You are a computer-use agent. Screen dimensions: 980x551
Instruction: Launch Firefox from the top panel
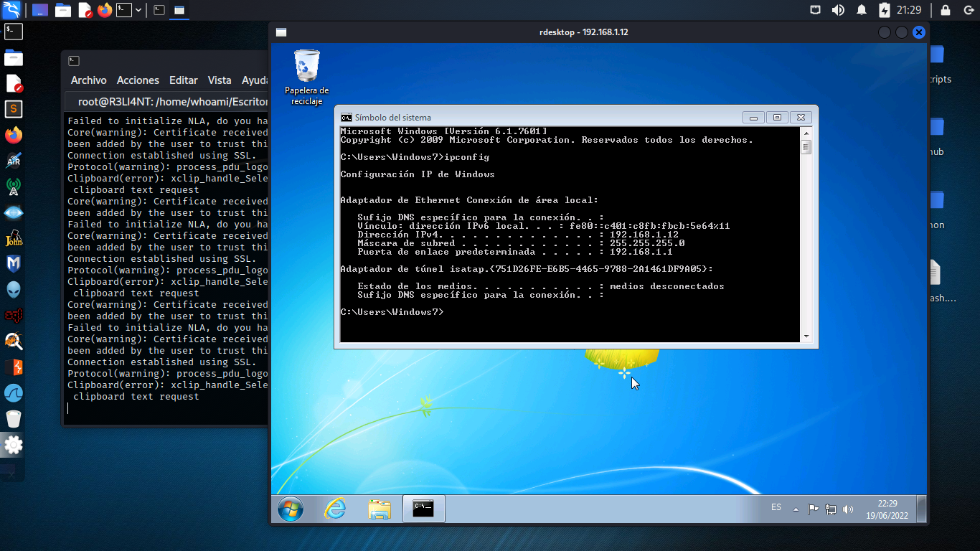[105, 11]
